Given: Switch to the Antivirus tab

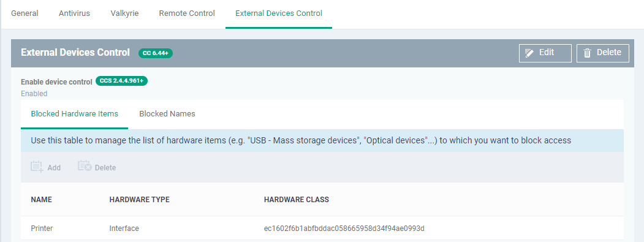Looking at the screenshot, I should pos(74,13).
